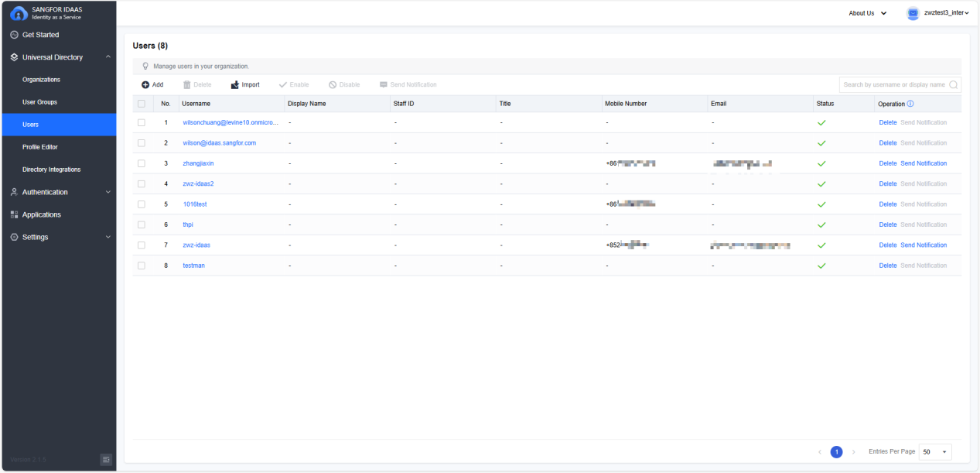Click the user avatar icon at top right

pyautogui.click(x=913, y=13)
